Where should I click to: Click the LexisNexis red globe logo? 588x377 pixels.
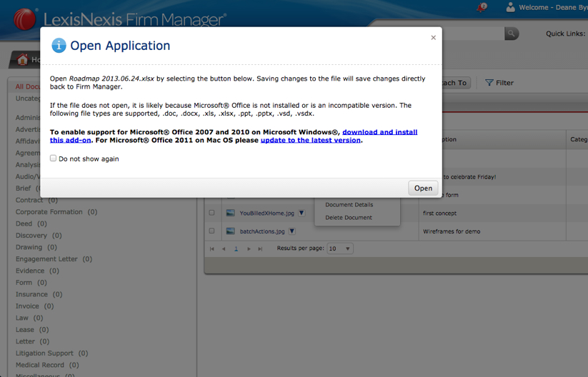click(25, 19)
